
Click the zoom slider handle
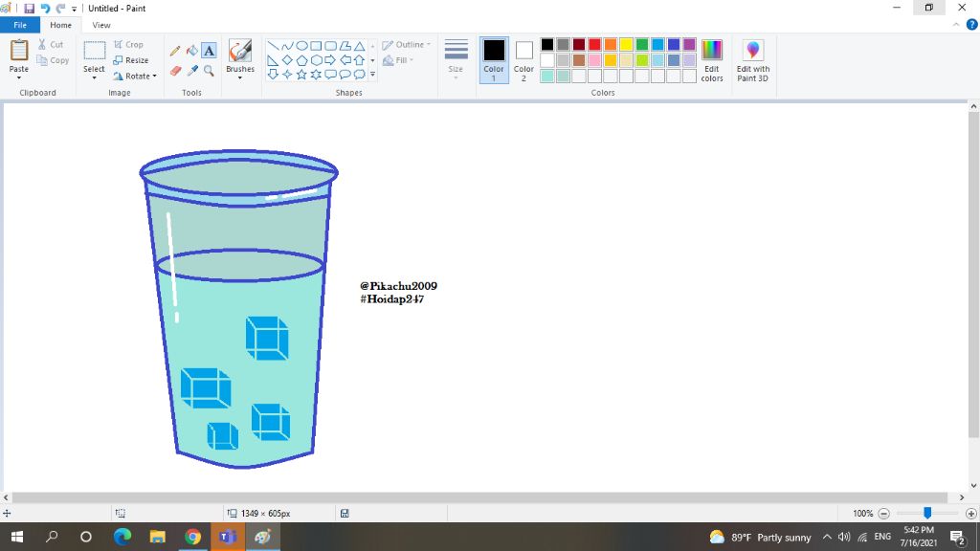click(x=927, y=513)
